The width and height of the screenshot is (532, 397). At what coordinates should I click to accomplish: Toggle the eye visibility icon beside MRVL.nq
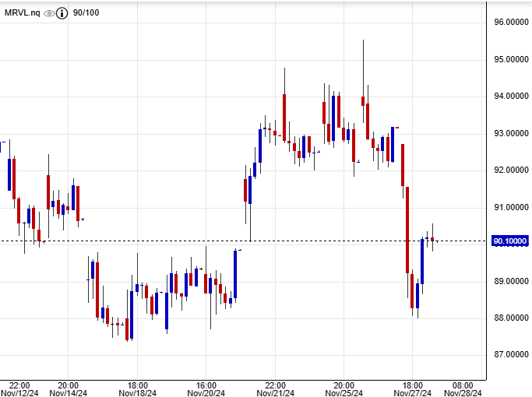point(49,13)
